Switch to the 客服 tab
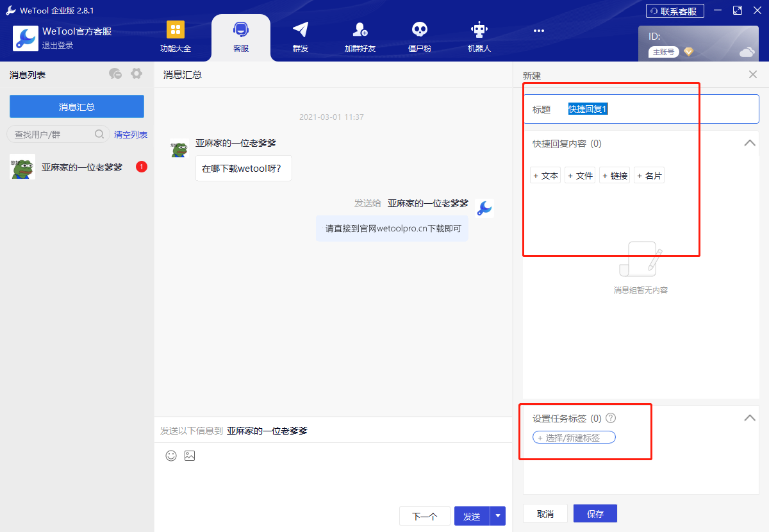 [241, 37]
